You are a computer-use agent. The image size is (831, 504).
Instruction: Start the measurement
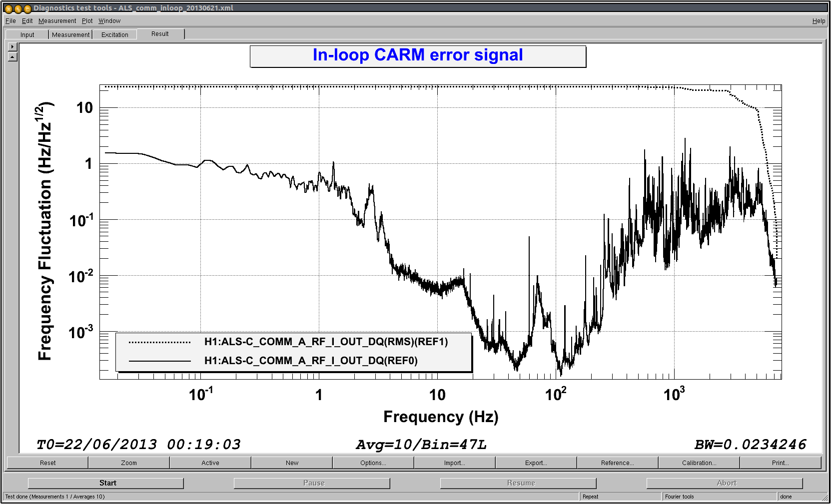click(106, 483)
